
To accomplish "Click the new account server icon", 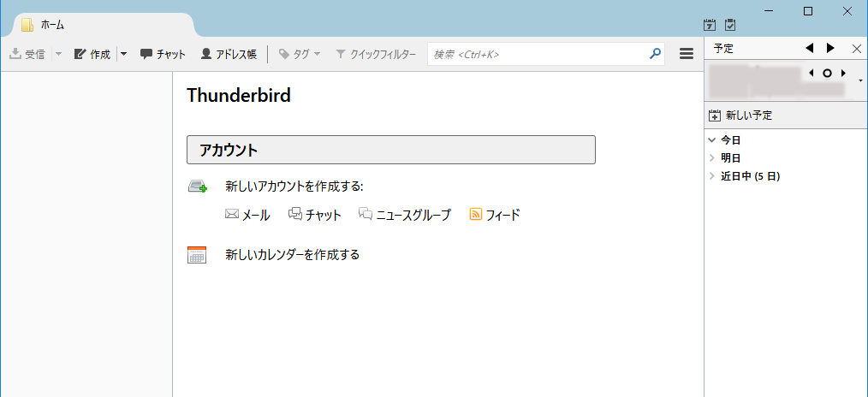I will click(198, 187).
